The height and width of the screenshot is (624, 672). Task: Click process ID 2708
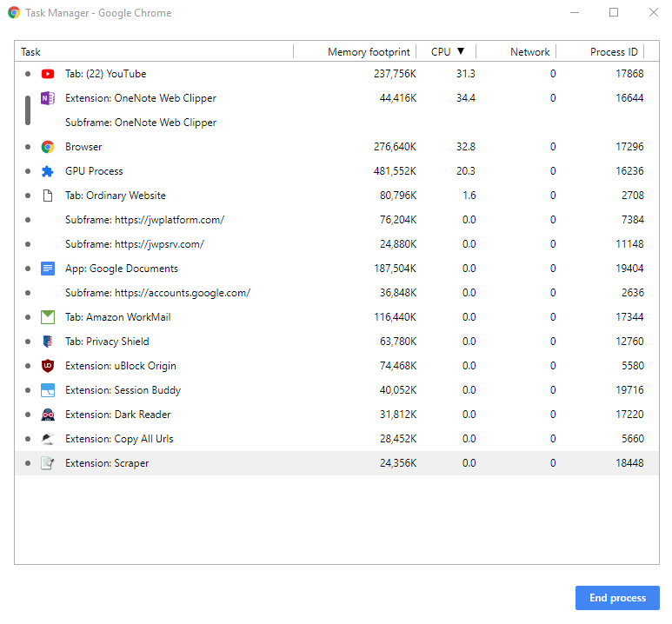click(x=633, y=196)
